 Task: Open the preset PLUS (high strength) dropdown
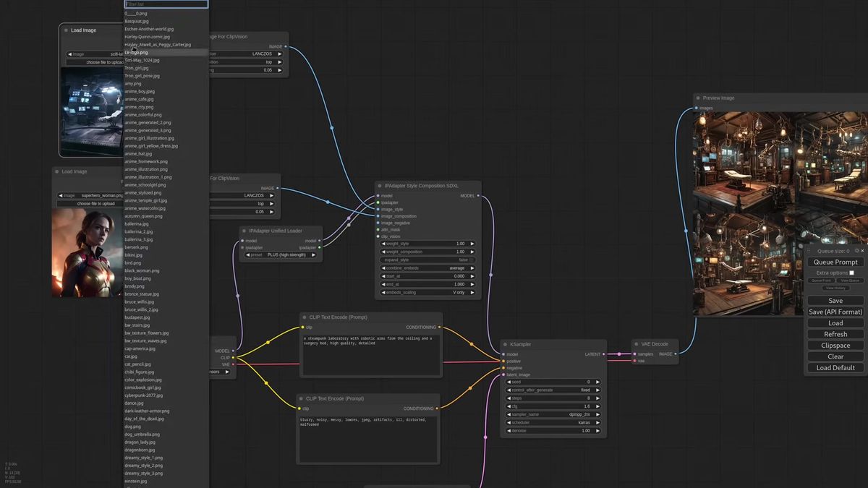click(281, 254)
